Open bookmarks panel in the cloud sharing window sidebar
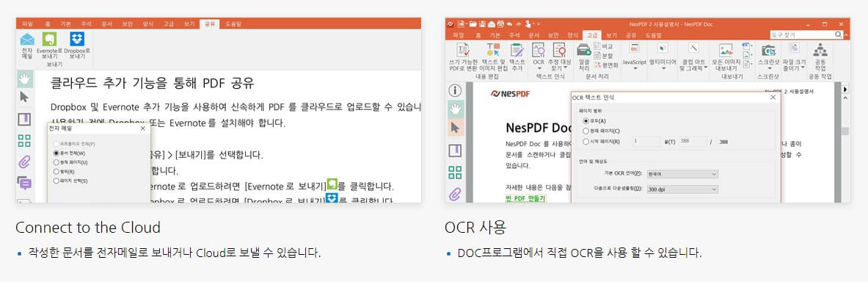868x282 pixels. (x=23, y=120)
